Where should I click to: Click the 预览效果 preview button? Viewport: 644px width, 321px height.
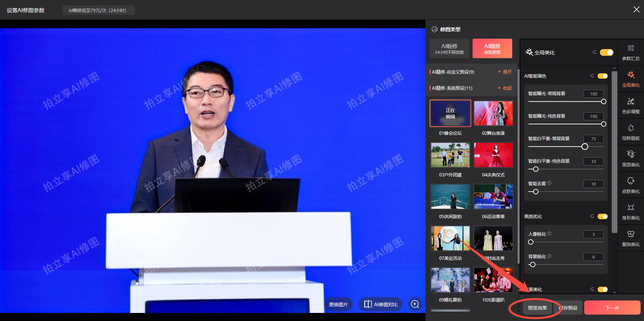pyautogui.click(x=537, y=308)
